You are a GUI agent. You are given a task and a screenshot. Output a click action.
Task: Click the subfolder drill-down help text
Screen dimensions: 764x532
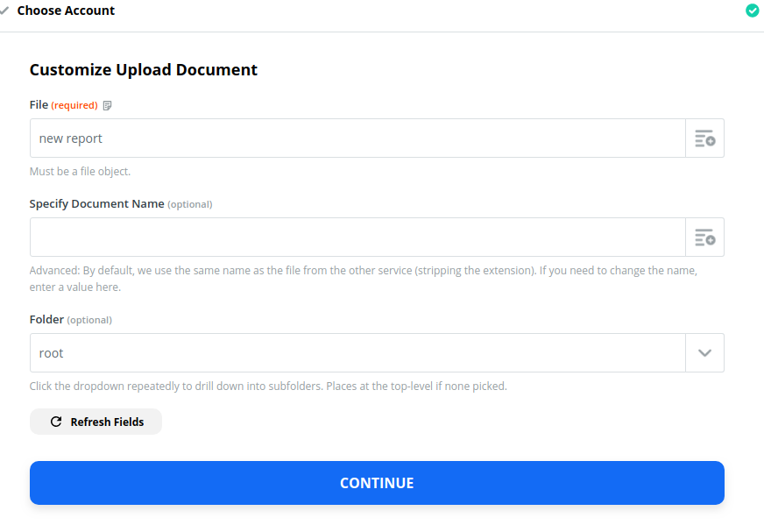(x=268, y=387)
